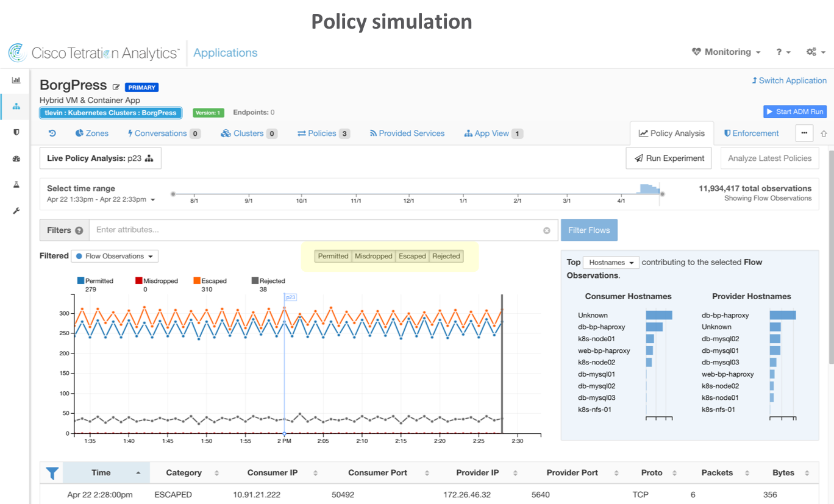This screenshot has height=504, width=834.
Task: Toggle the Permitted flow filter button
Action: click(x=333, y=256)
